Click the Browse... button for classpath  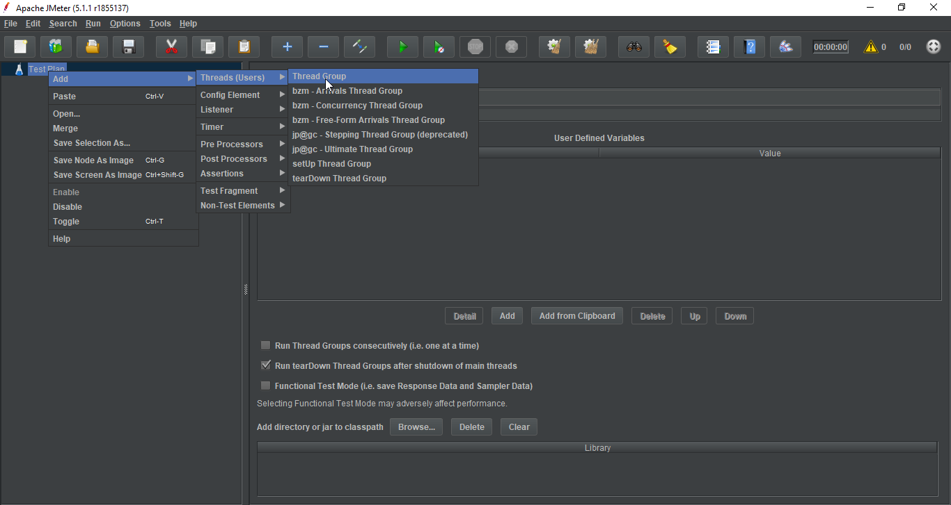click(x=416, y=427)
